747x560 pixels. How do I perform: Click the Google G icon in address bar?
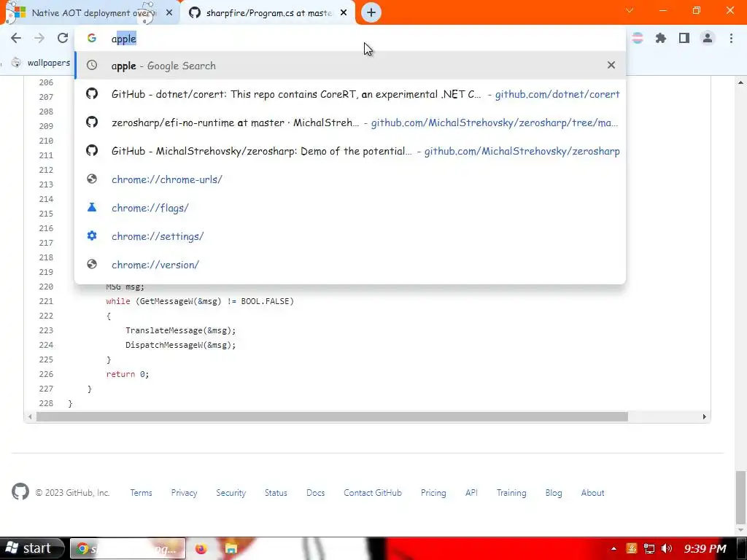[92, 38]
